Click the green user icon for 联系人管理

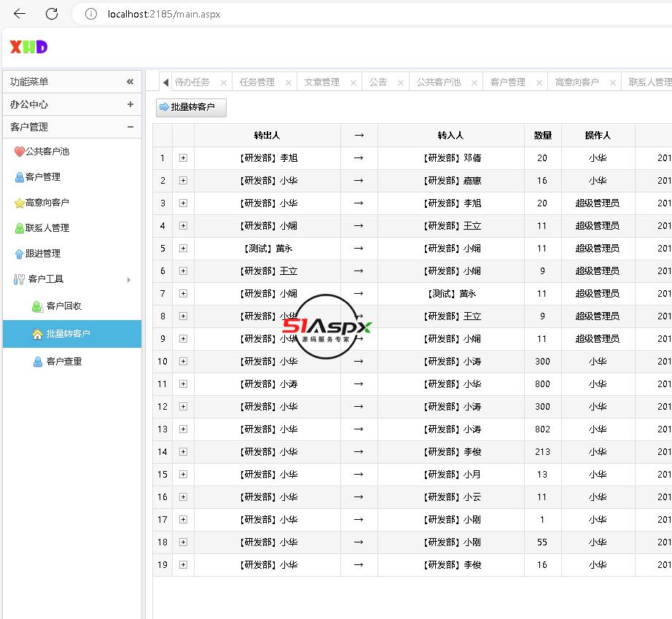[x=19, y=228]
